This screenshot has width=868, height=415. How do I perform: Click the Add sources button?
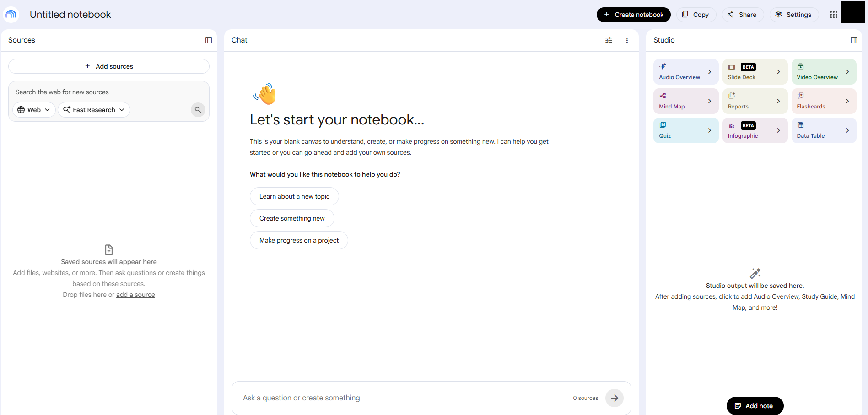click(x=109, y=66)
